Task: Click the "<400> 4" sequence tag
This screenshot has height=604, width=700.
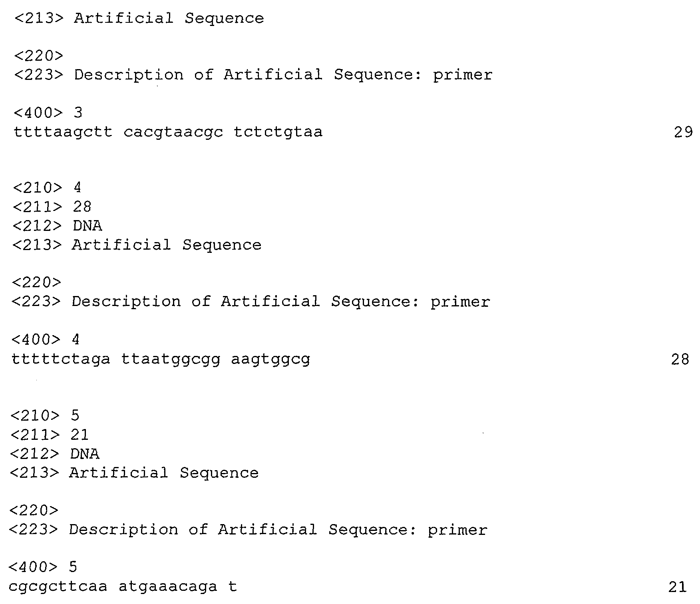Action: coord(46,340)
